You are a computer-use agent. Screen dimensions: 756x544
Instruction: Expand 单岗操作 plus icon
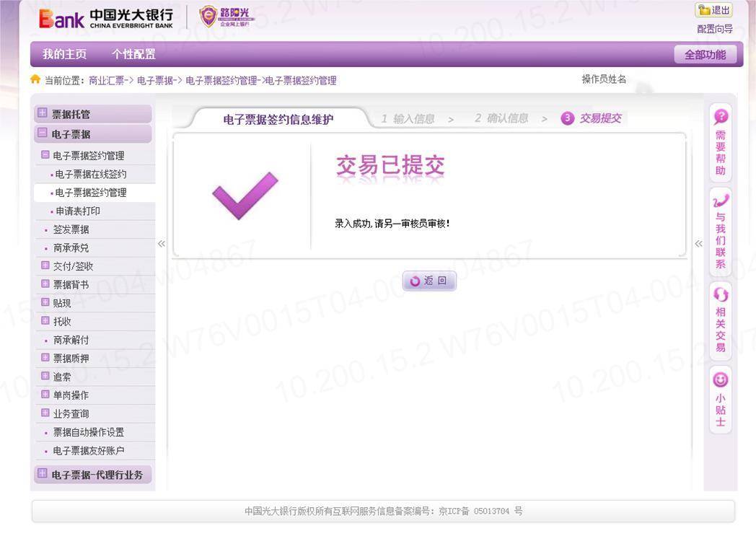tap(45, 394)
